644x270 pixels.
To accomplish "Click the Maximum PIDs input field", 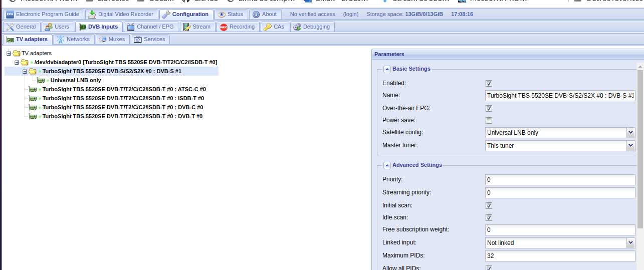I will tap(560, 256).
